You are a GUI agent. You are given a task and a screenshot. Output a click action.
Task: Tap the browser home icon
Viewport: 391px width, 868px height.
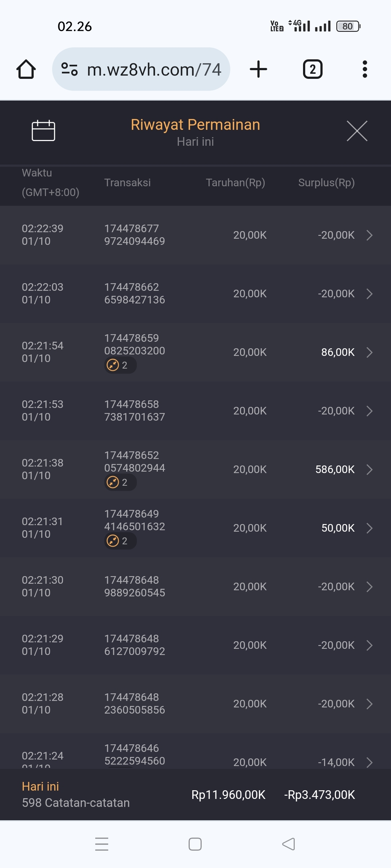(x=26, y=69)
